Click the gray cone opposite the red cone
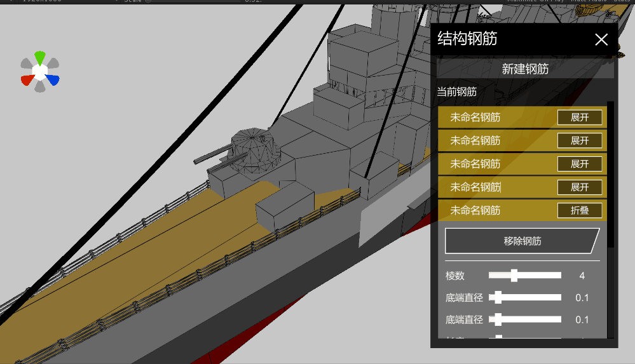The image size is (635, 364). (x=52, y=64)
